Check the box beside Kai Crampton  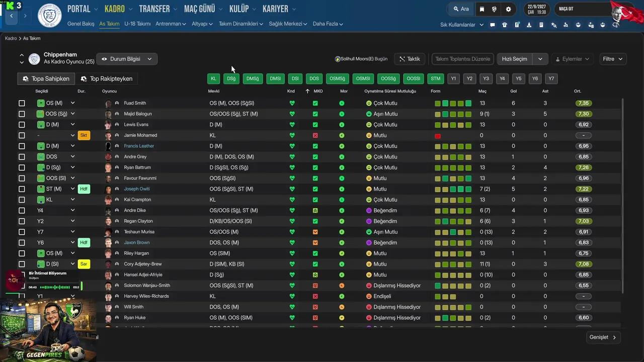coord(22,200)
